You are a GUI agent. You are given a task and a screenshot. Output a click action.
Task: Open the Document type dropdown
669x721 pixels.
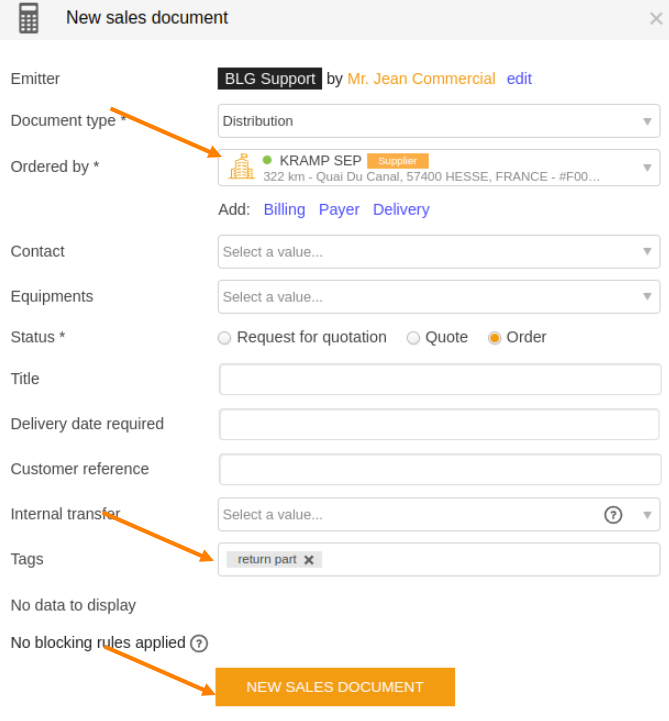[439, 121]
